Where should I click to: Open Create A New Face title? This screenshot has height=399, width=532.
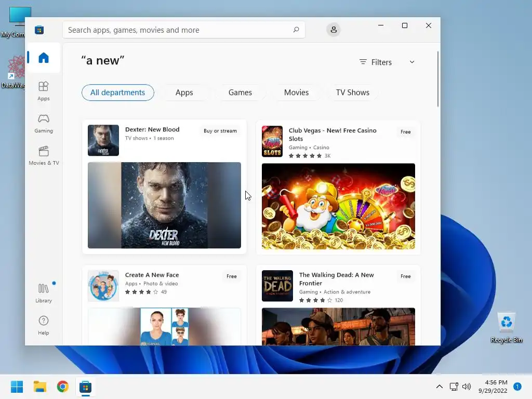point(152,275)
